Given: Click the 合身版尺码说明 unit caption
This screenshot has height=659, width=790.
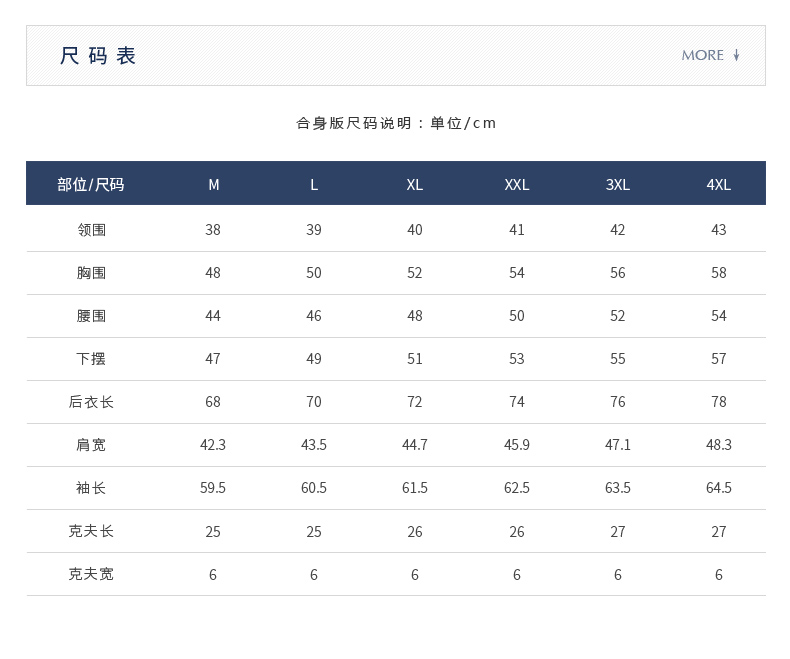Looking at the screenshot, I should (x=396, y=123).
